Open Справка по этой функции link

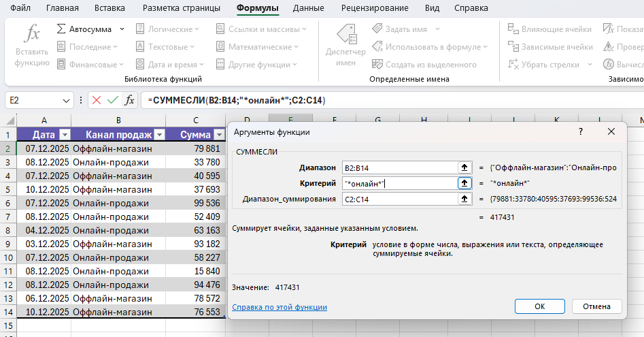[279, 307]
